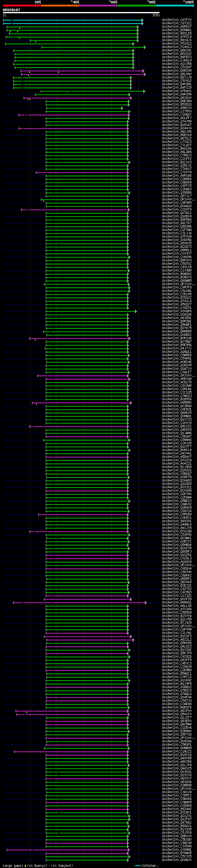Select hit UniRef100_A9P2M4
The width and height of the screenshot is (197, 868).
click(177, 95)
